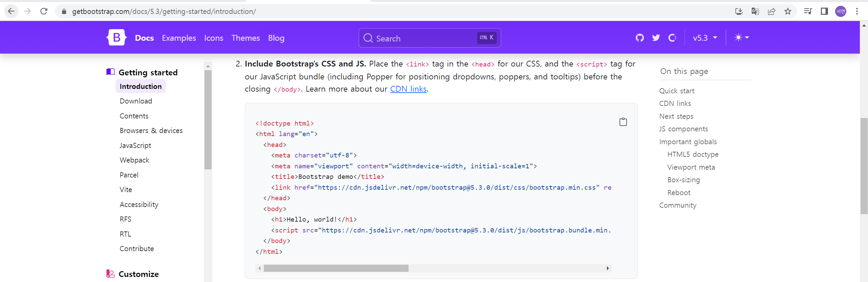The image size is (868, 282).
Task: Go back with browser back arrow
Action: [x=11, y=11]
